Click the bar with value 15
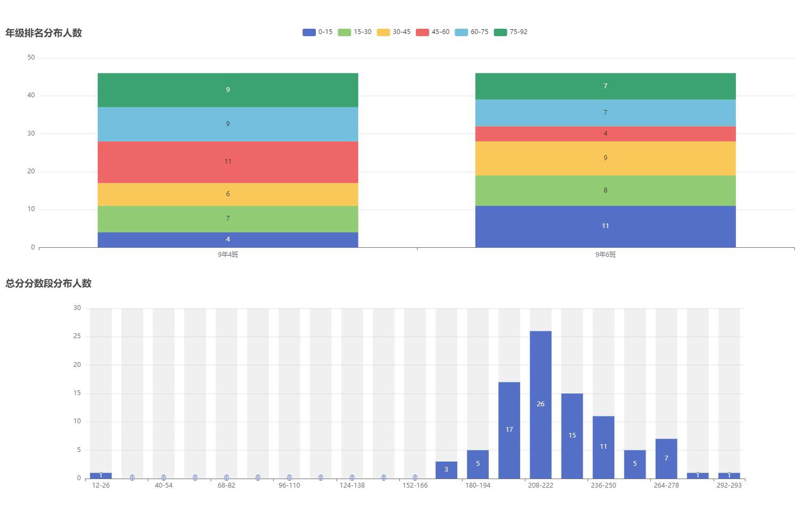812x511 pixels. click(572, 436)
